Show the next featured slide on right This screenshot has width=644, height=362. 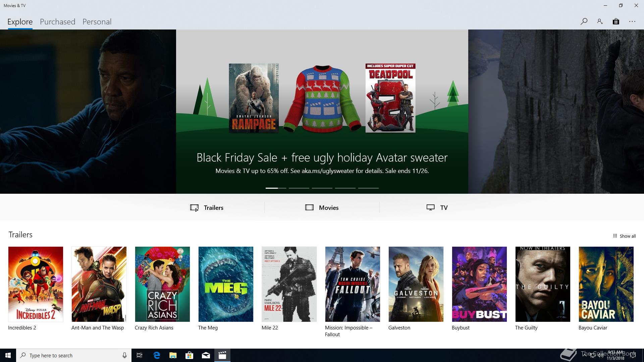[556, 112]
